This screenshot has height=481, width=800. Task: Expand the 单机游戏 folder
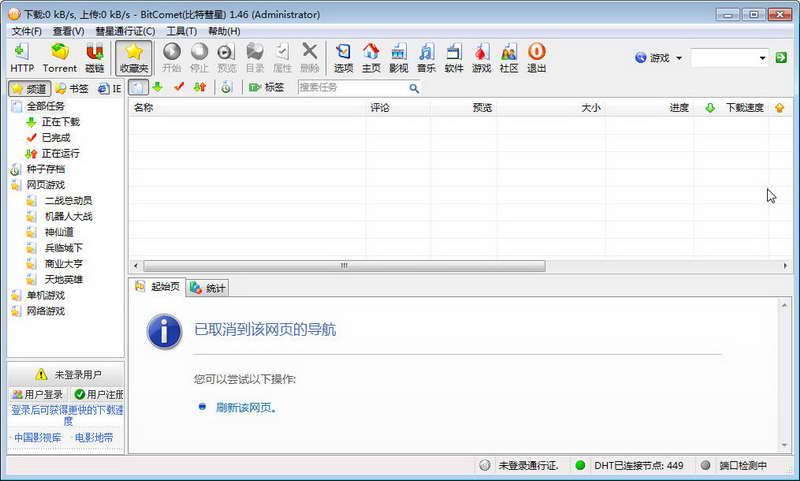coord(45,296)
